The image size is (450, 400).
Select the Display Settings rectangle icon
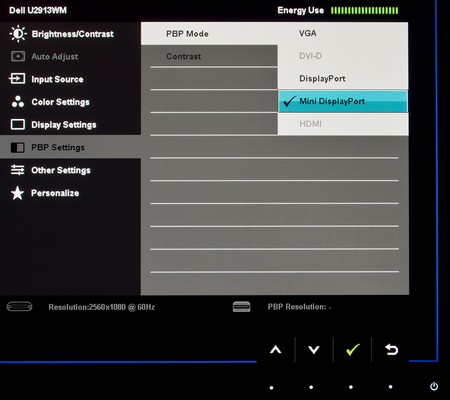(18, 124)
